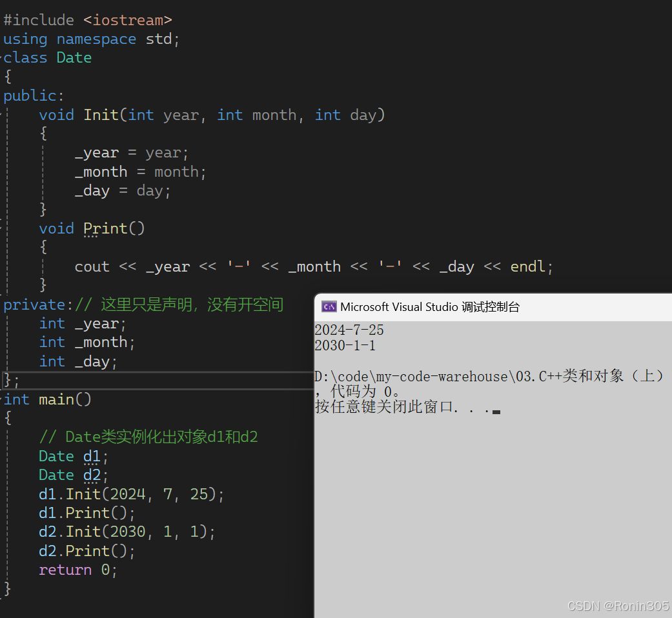Click the console file path line

pos(489,376)
